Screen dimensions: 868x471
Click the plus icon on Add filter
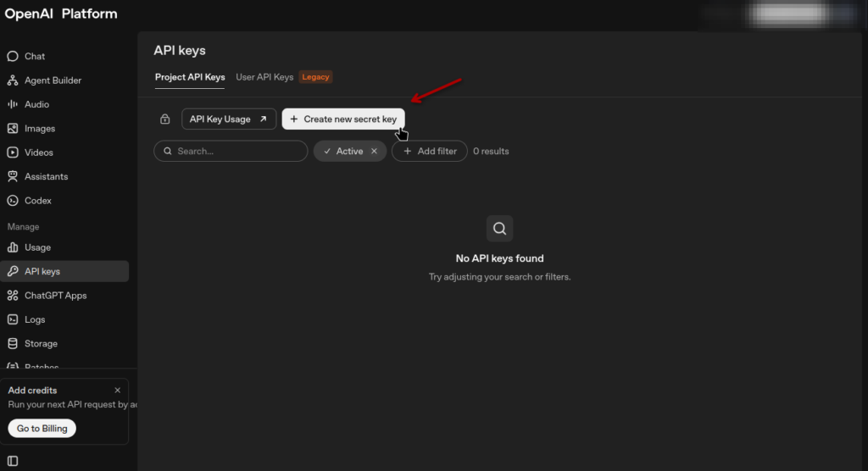tap(408, 151)
